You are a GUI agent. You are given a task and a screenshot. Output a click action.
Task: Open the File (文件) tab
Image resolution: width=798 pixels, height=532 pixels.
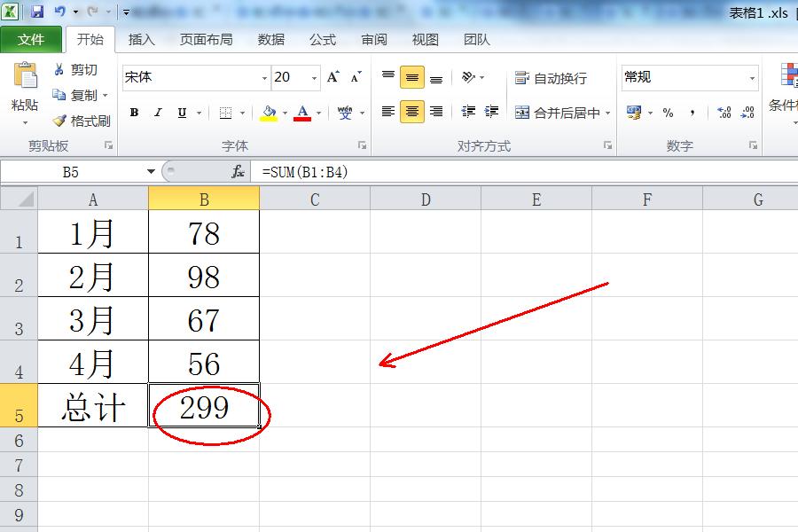coord(30,39)
